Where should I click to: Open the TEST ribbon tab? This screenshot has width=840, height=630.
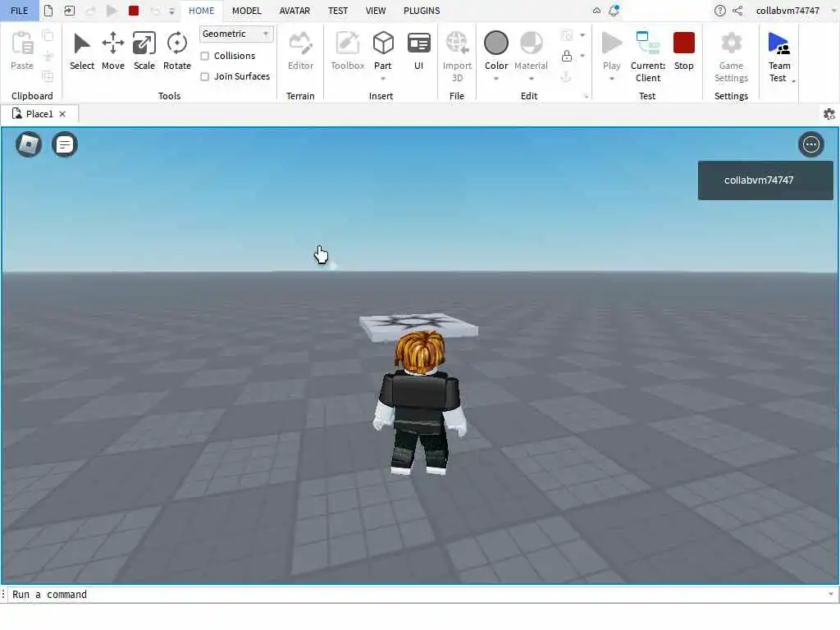point(337,11)
